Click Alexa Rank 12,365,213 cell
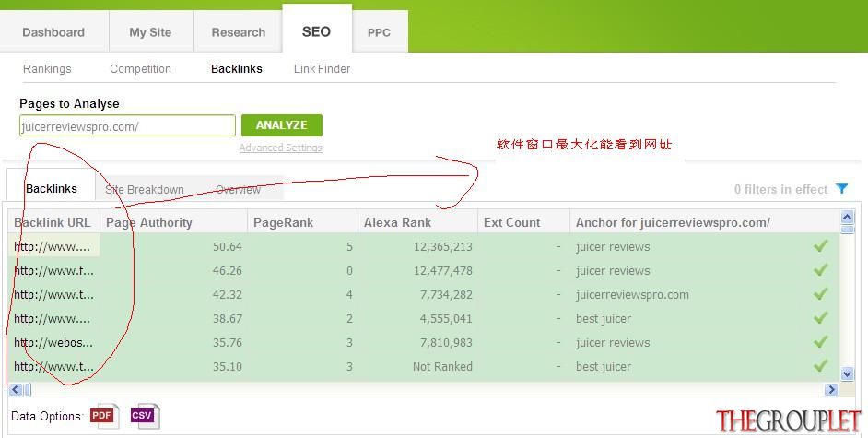Image resolution: width=868 pixels, height=438 pixels. [x=443, y=246]
